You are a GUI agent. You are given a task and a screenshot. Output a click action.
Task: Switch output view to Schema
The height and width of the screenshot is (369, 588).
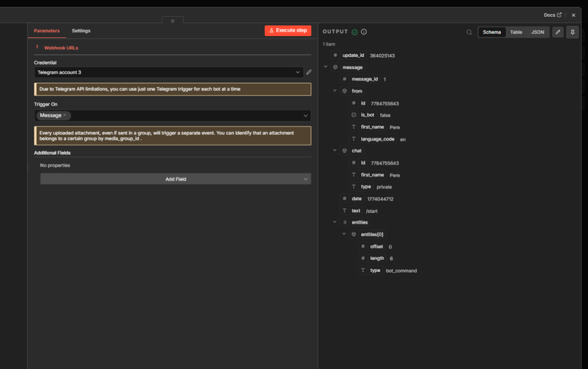(x=492, y=32)
